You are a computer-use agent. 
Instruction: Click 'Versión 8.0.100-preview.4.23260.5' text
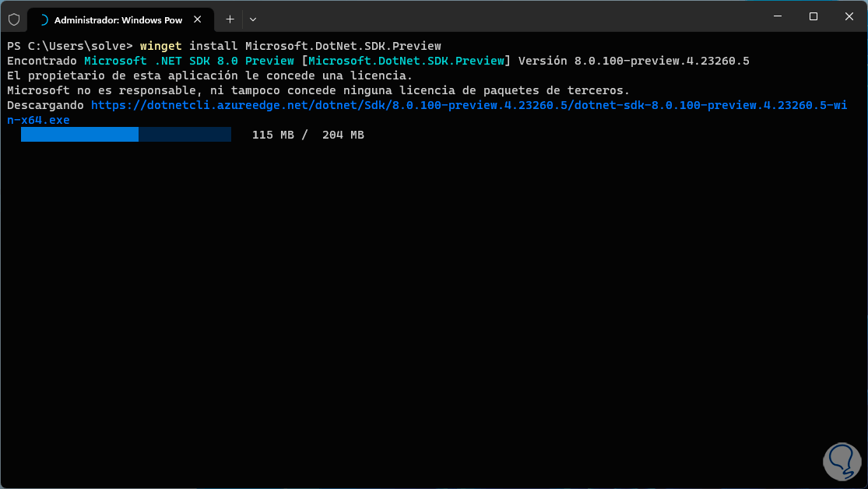634,61
